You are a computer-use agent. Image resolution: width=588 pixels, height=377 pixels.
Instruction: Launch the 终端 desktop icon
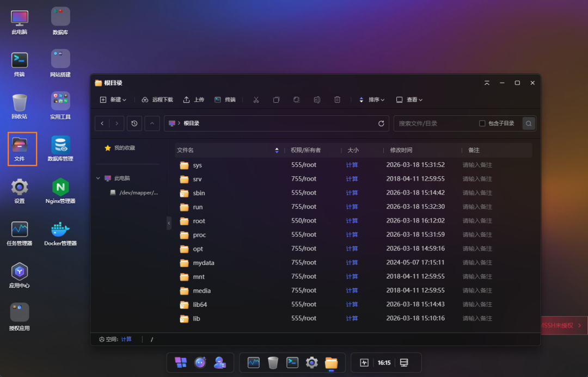(20, 64)
